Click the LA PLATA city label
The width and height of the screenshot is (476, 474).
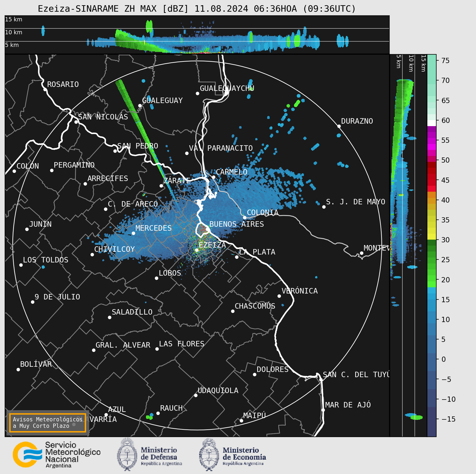point(257,252)
